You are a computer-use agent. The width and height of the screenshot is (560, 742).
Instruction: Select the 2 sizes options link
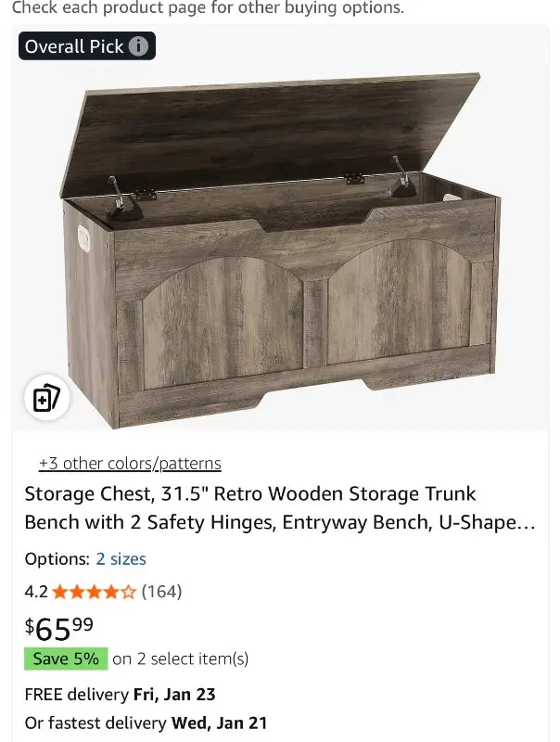tap(121, 559)
